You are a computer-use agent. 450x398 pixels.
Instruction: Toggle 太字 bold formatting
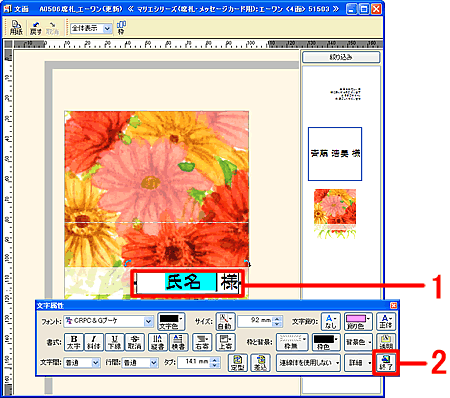74,342
